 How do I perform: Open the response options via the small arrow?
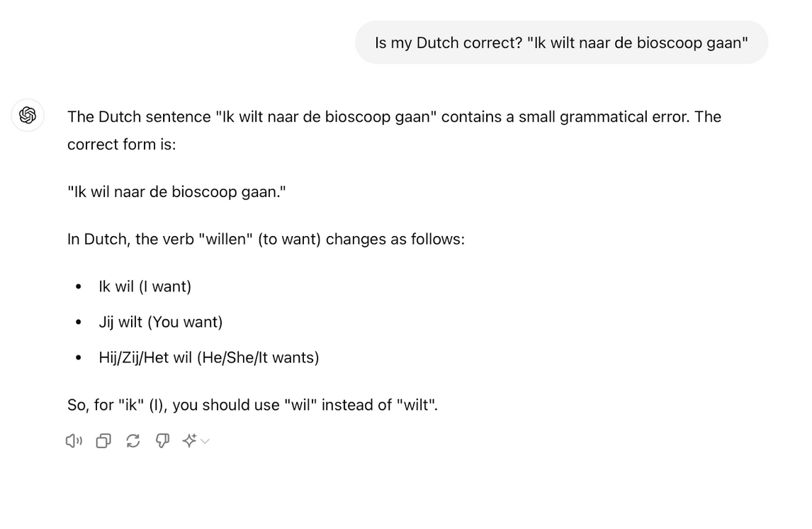[205, 442]
